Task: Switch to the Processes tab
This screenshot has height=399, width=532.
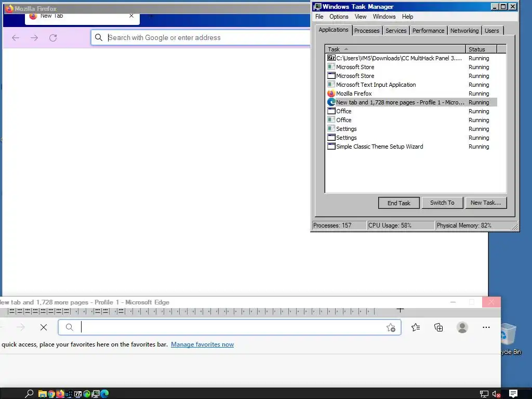Action: pyautogui.click(x=367, y=31)
